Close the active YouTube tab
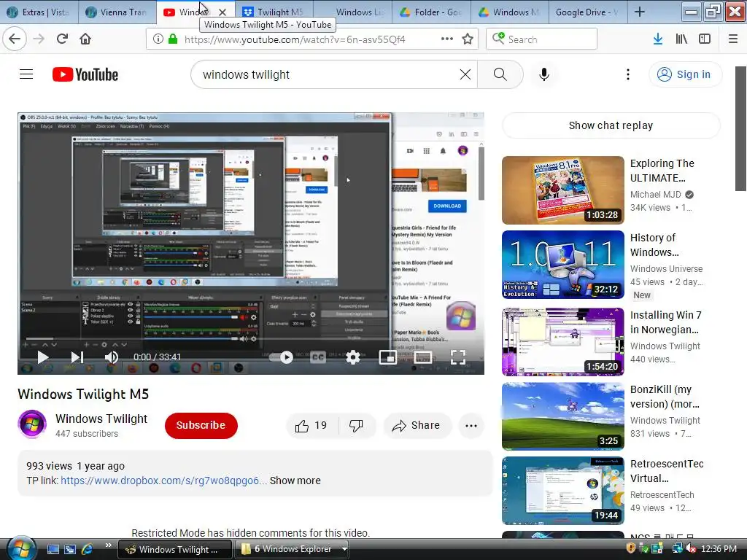Viewport: 747px width, 560px height. coord(222,12)
